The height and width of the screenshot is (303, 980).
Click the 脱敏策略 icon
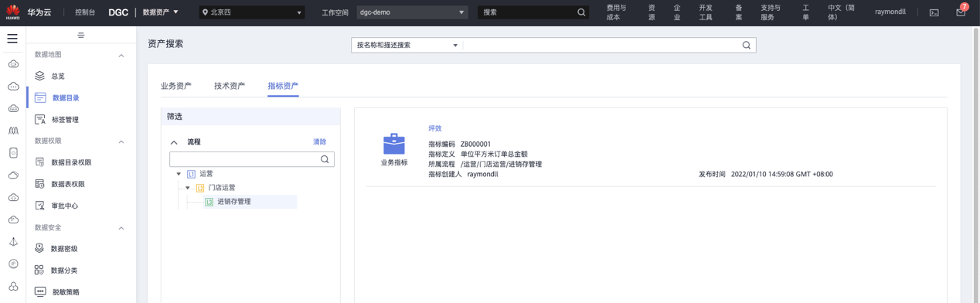pos(40,291)
